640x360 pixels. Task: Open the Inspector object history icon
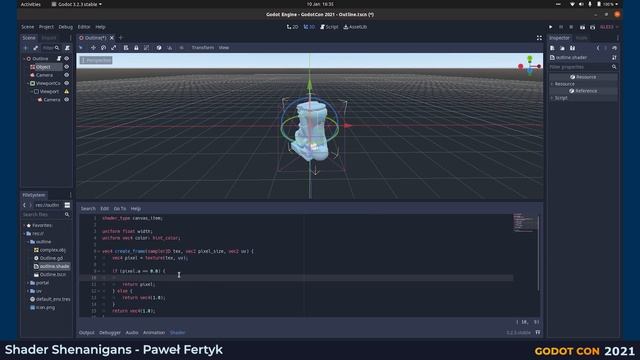pos(614,48)
